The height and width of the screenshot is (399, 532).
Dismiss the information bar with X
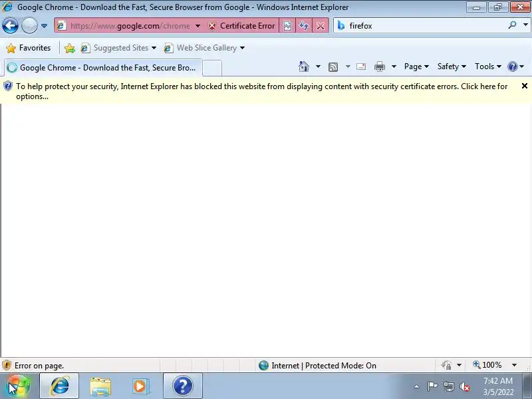(x=525, y=86)
